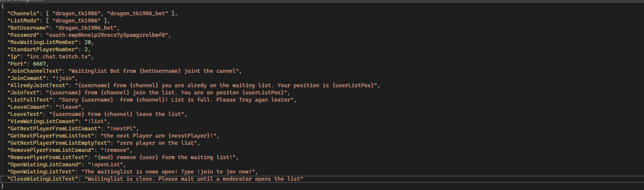The height and width of the screenshot is (190, 644).
Task: Click the "!nextPl" command value
Action: point(123,128)
